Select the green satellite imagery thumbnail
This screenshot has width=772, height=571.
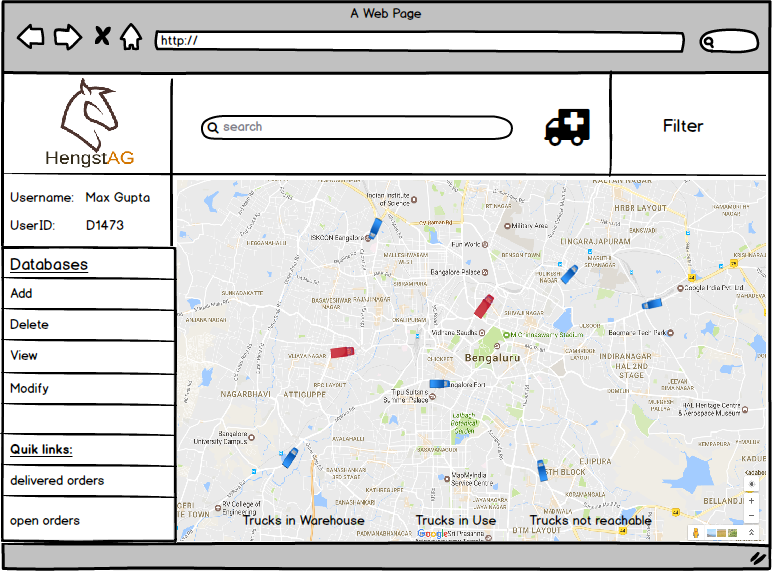coord(733,533)
